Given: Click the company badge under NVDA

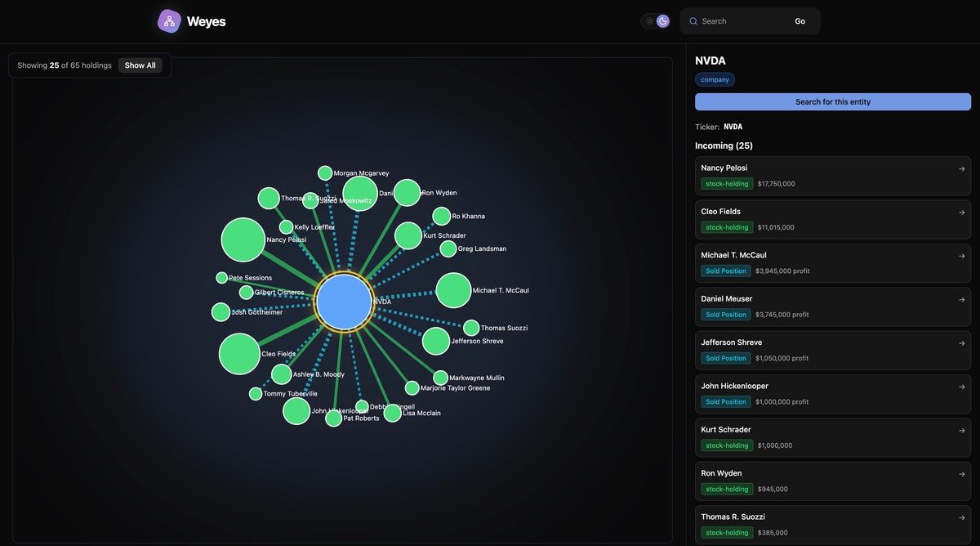Looking at the screenshot, I should [x=715, y=78].
